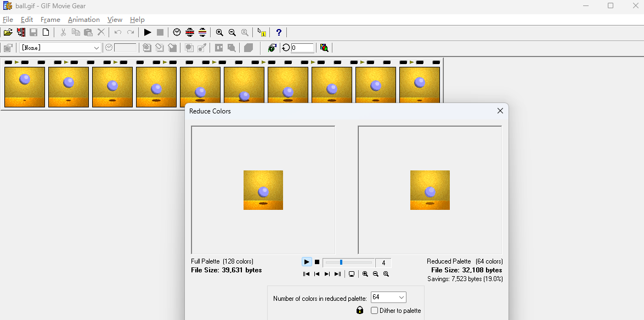
Task: Jump to last frame in preview controls
Action: click(337, 274)
